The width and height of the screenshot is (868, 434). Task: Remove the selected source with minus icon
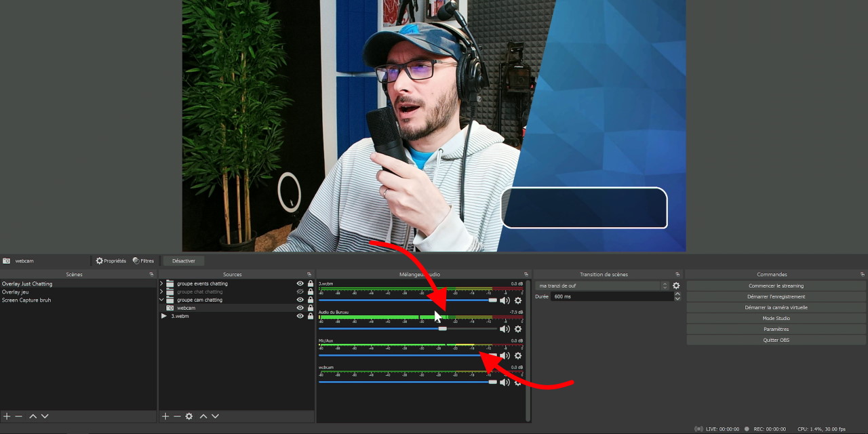(x=177, y=416)
